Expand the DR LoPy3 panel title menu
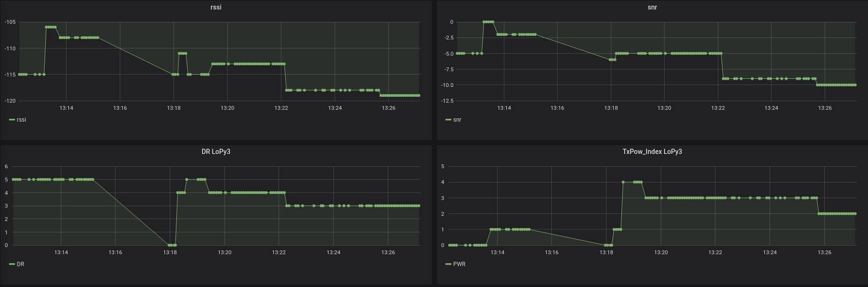Screen dimensions: 868x287 point(216,152)
